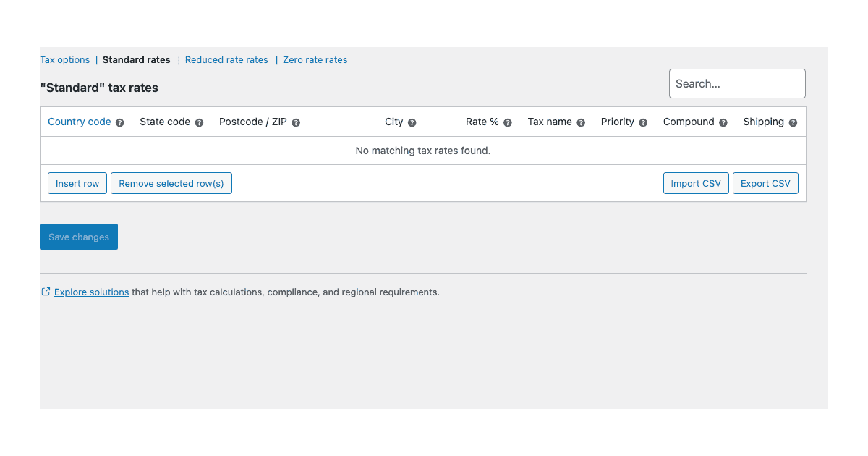The height and width of the screenshot is (456, 868).
Task: Open the Tax options tab
Action: pyautogui.click(x=65, y=60)
